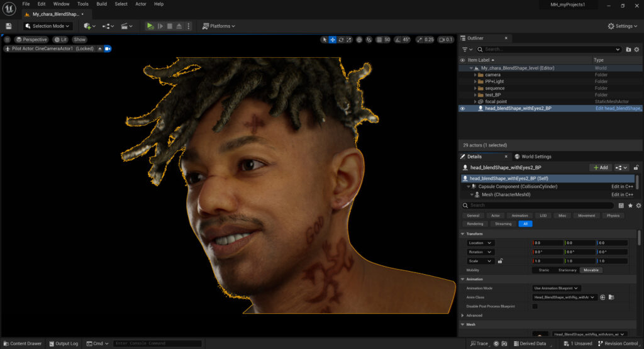Click the Add component button
The image size is (644, 349).
[x=600, y=168]
